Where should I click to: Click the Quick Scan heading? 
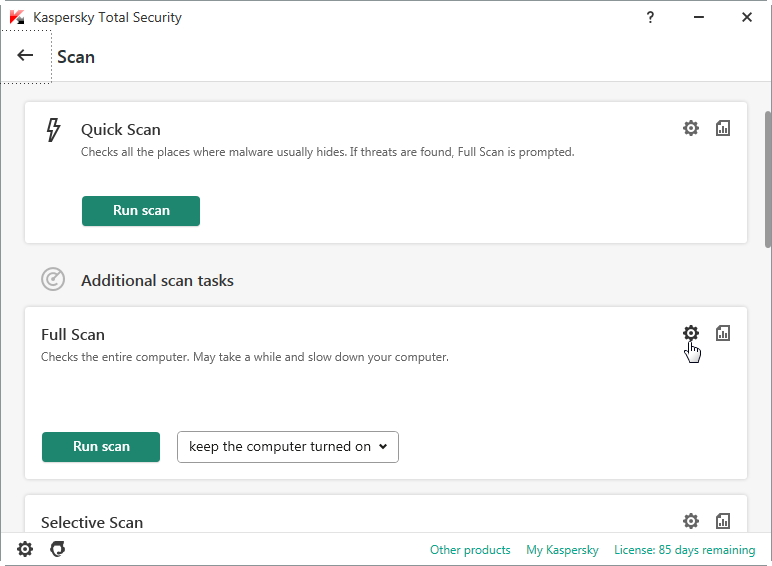[121, 129]
